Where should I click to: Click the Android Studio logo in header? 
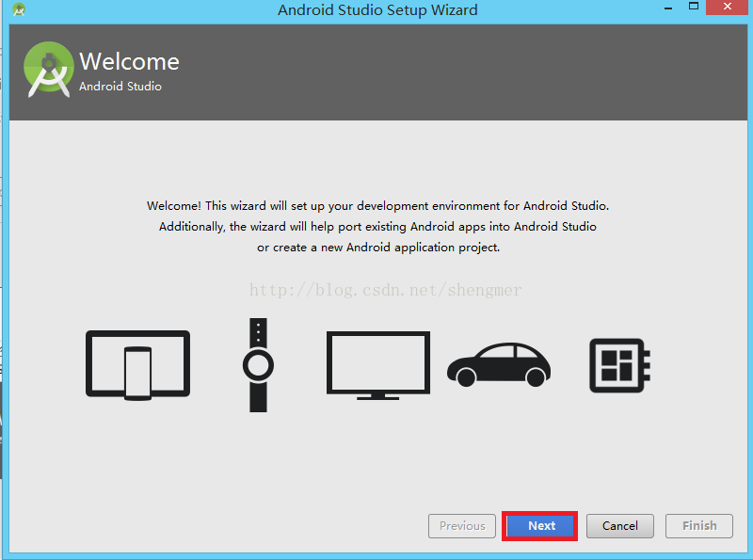tap(49, 69)
